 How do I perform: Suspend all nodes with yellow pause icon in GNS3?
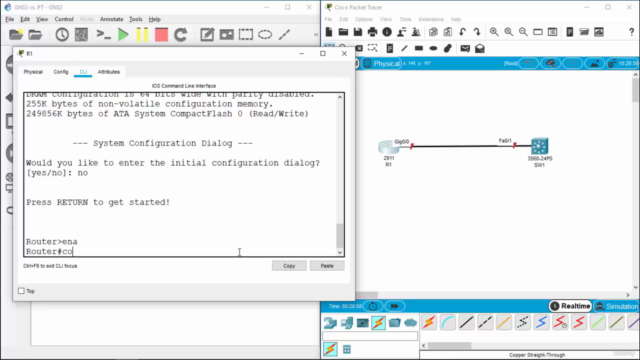(x=142, y=35)
